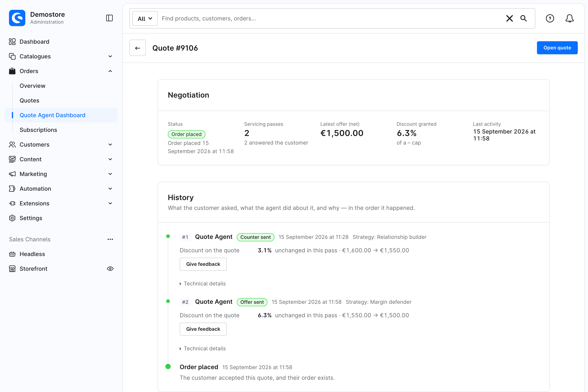Viewport: 588px width, 392px height.
Task: Expand Technical details under pass #1
Action: tap(203, 284)
